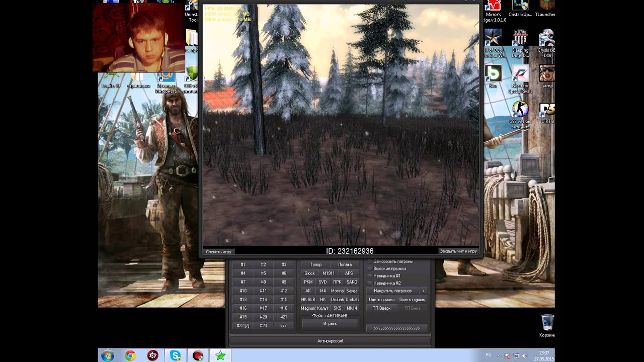Click the ТП Вверх button
This screenshot has width=644, height=362.
(x=382, y=308)
